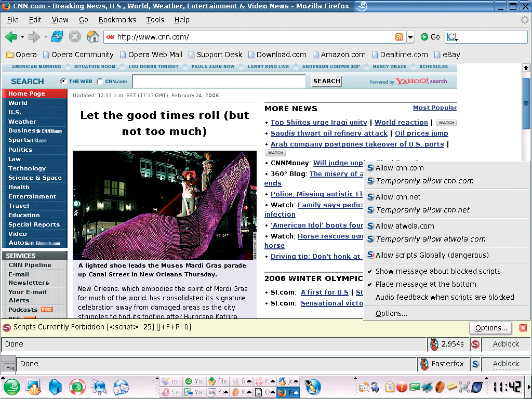Open the File menu
Image resolution: width=532 pixels, height=399 pixels.
click(13, 20)
